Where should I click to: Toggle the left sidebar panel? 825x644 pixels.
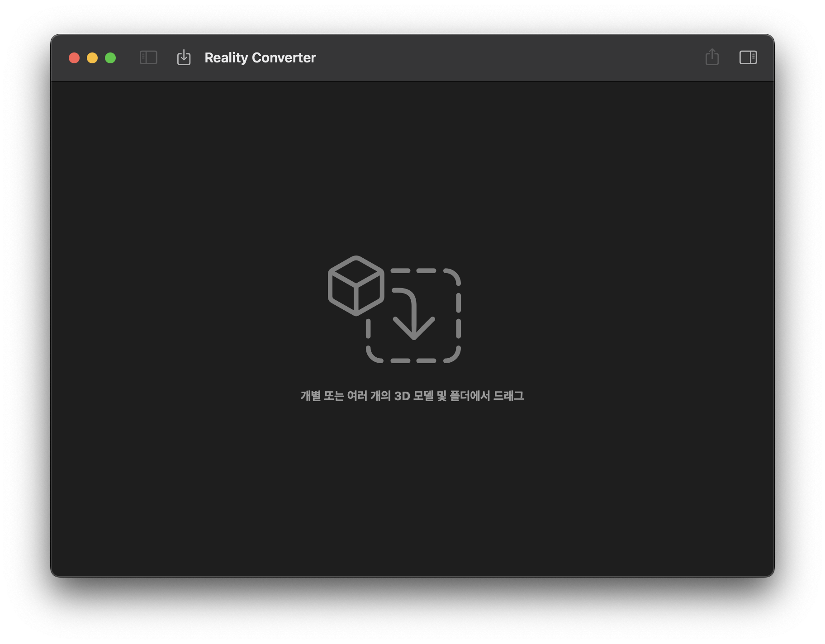(x=148, y=57)
